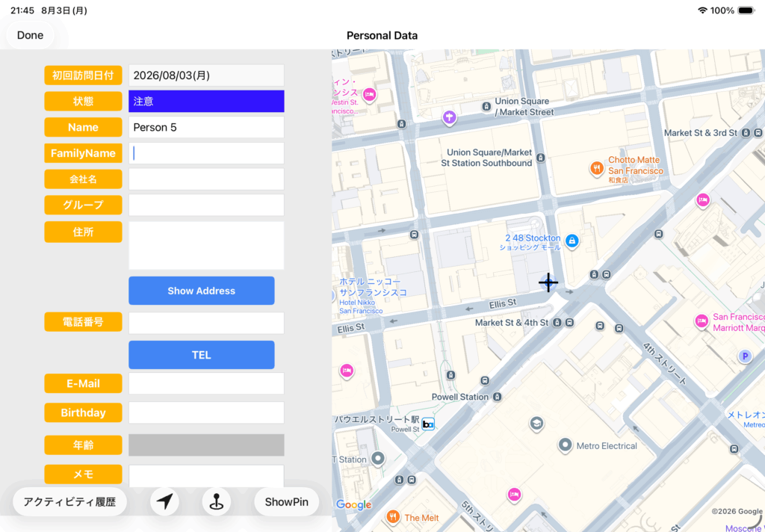Tap the Ellis St street label near crosshair
Image resolution: width=765 pixels, height=532 pixels.
(x=503, y=305)
